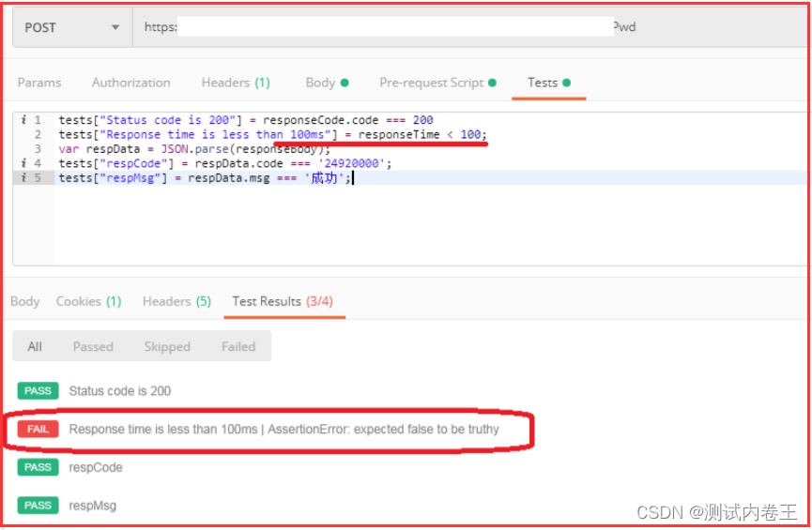Click the info icon on editor line 1
This screenshot has width=812, height=530.
pyautogui.click(x=23, y=120)
